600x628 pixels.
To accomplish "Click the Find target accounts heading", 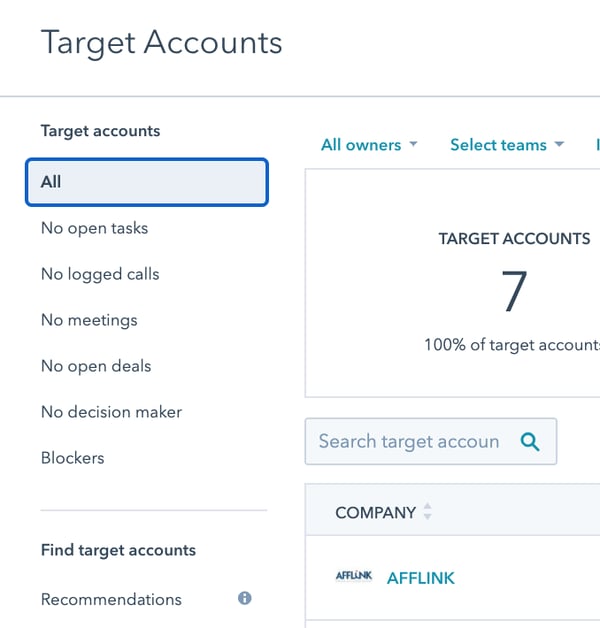I will coord(118,550).
